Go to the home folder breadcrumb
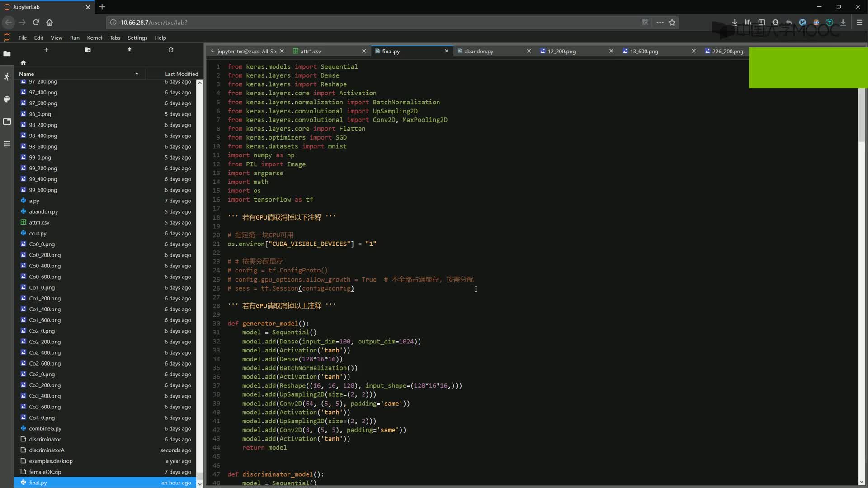868x488 pixels. point(24,63)
